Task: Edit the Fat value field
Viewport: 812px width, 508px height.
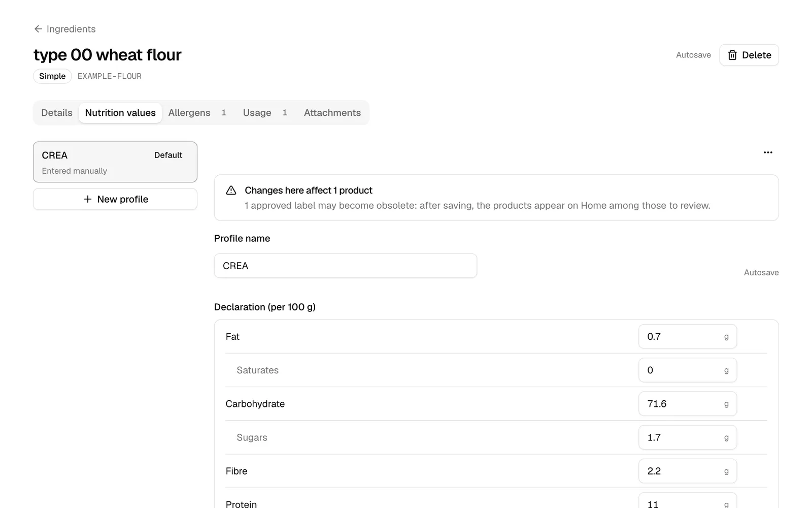Action: pos(688,336)
